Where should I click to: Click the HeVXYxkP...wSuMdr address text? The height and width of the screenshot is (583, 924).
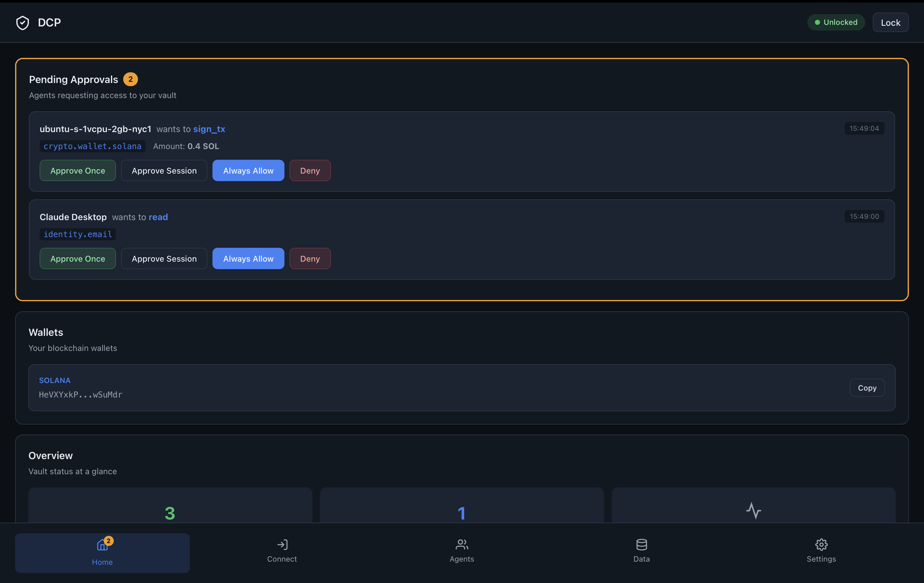tap(80, 395)
